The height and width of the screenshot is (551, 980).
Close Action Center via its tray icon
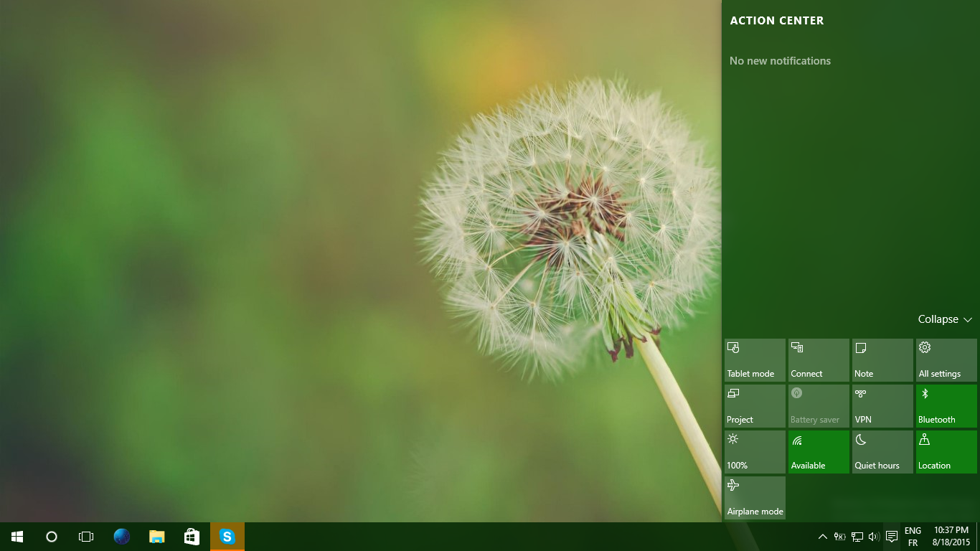[x=892, y=537]
